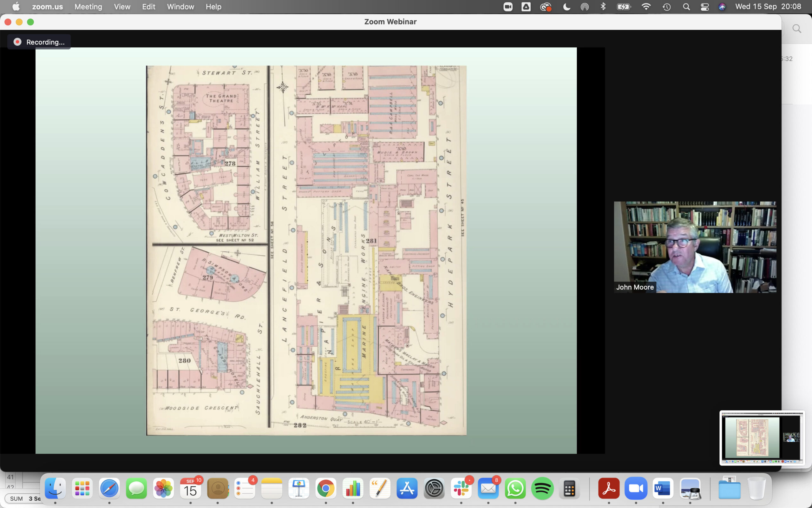Open WhatsApp from the Dock
The height and width of the screenshot is (508, 812).
pyautogui.click(x=515, y=488)
